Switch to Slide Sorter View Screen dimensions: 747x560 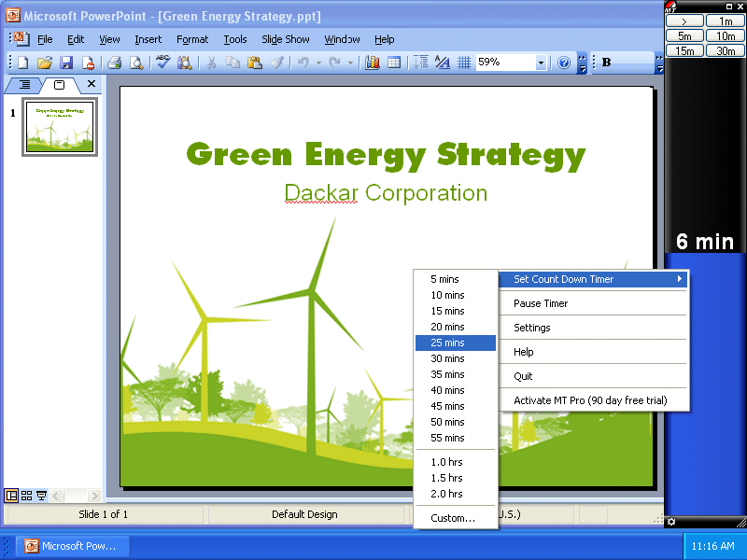click(27, 496)
